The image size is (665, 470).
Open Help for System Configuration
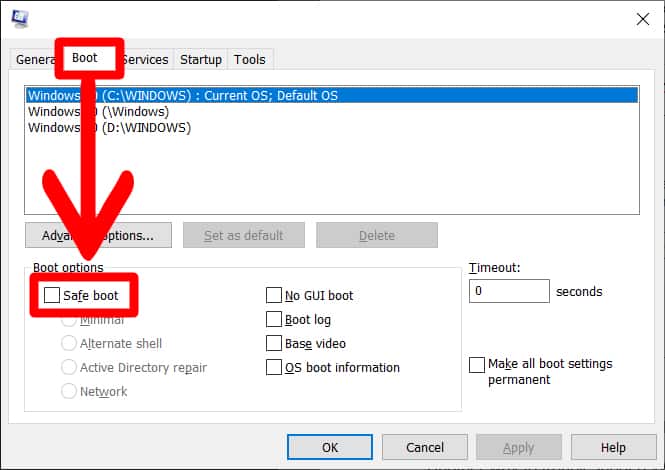[613, 447]
